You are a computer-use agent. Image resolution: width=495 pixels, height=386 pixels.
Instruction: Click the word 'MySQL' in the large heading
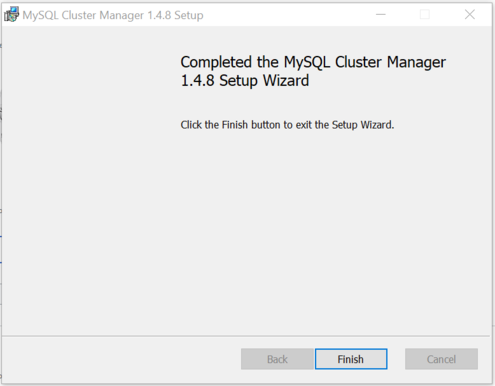pyautogui.click(x=307, y=62)
